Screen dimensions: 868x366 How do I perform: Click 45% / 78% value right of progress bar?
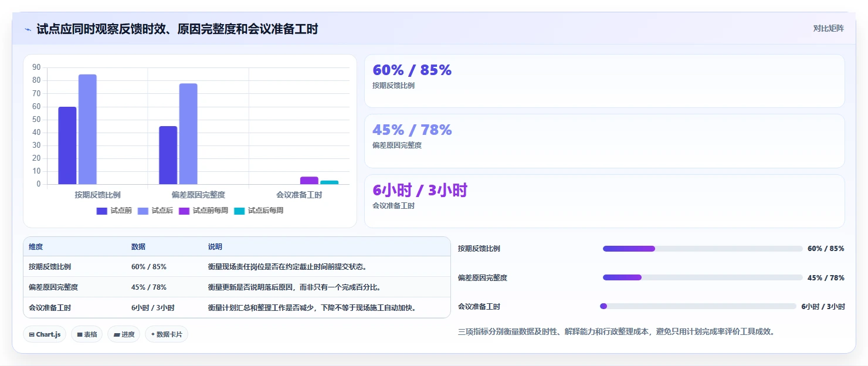point(826,277)
